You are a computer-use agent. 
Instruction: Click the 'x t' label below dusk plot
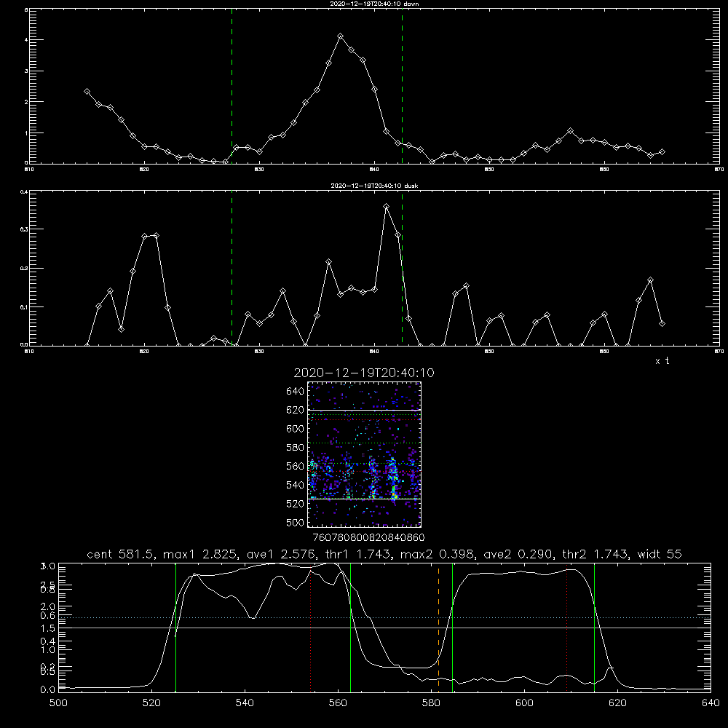pyautogui.click(x=662, y=361)
